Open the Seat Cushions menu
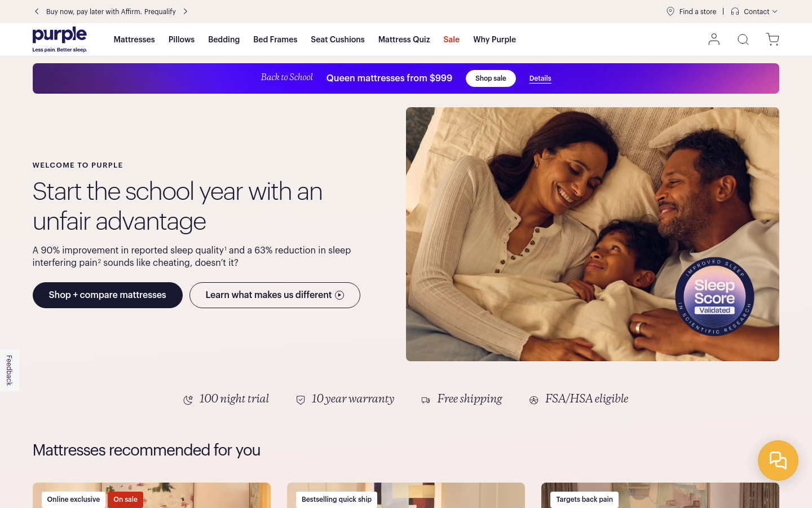 (338, 40)
